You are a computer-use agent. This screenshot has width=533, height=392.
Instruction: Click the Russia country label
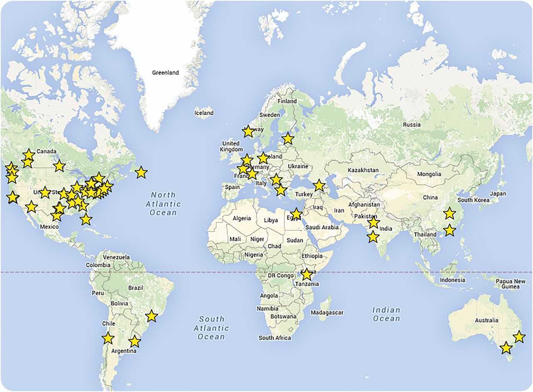[411, 125]
